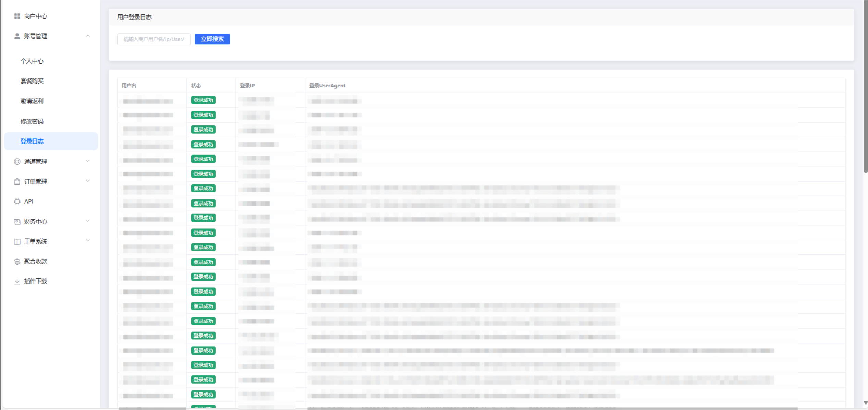Screen dimensions: 868x410
Task: Click the 商户中心 grid icon
Action: 17,16
